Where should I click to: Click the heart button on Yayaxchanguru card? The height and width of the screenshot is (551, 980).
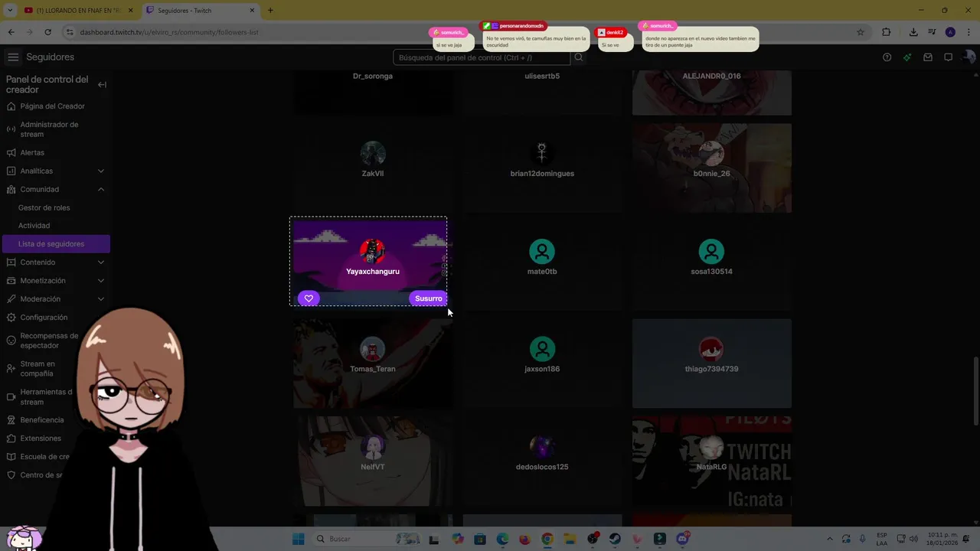click(309, 298)
